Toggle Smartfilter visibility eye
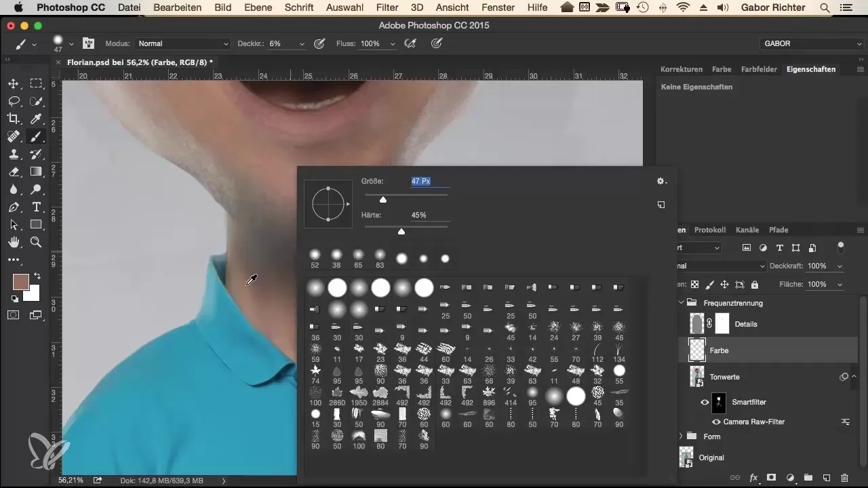 click(705, 402)
